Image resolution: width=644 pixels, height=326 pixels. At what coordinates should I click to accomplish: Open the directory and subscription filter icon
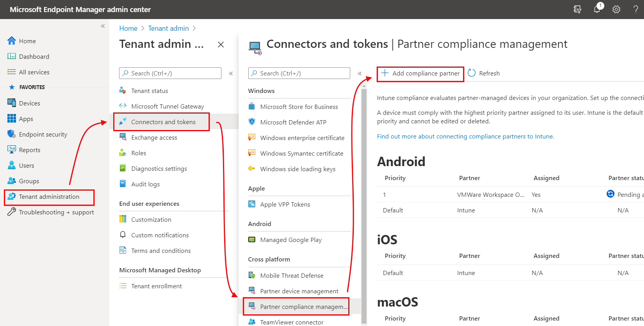(577, 9)
